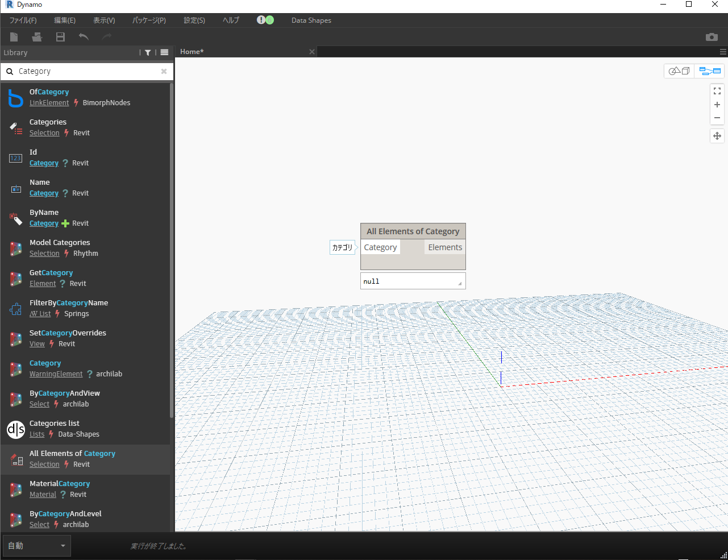Expand the null preview bubble arrow

click(x=460, y=283)
